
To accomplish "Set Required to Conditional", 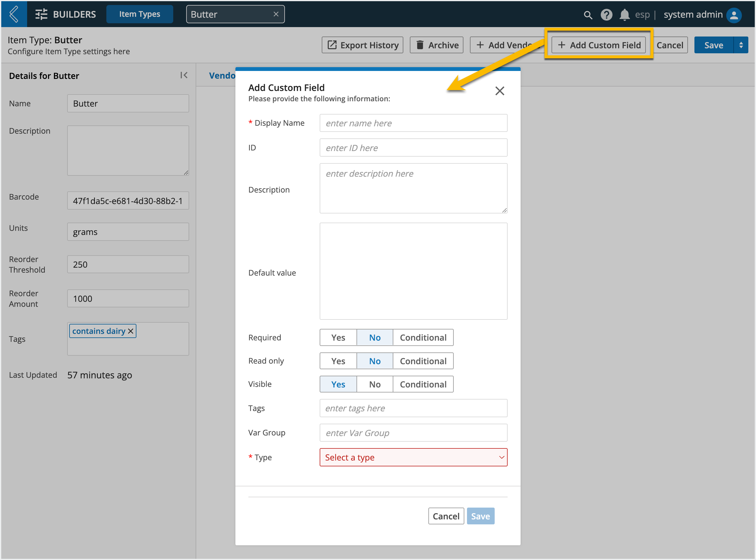I will 423,338.
